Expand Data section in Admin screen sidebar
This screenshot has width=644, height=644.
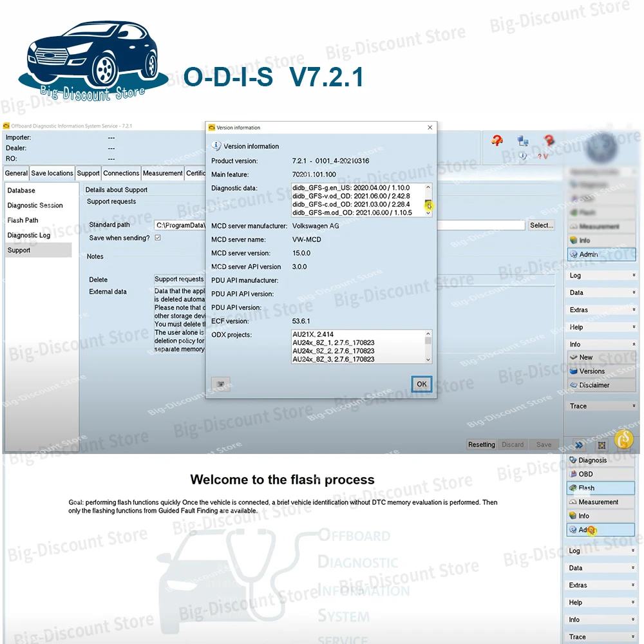point(601,293)
